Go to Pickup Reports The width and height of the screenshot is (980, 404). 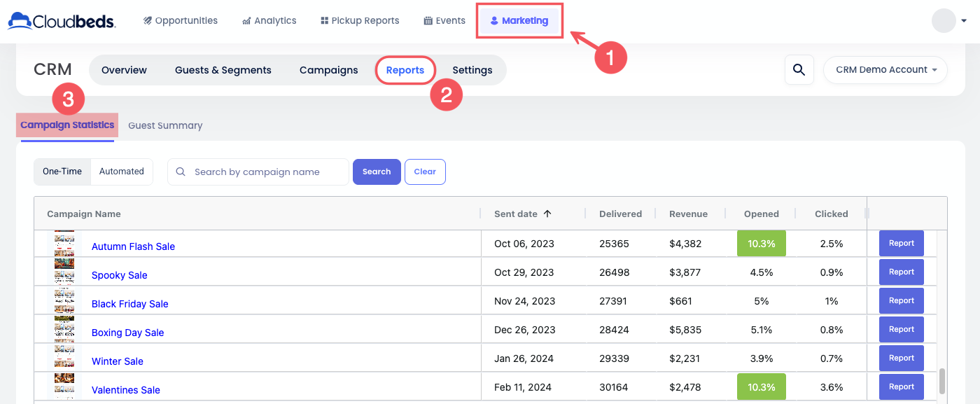(360, 21)
